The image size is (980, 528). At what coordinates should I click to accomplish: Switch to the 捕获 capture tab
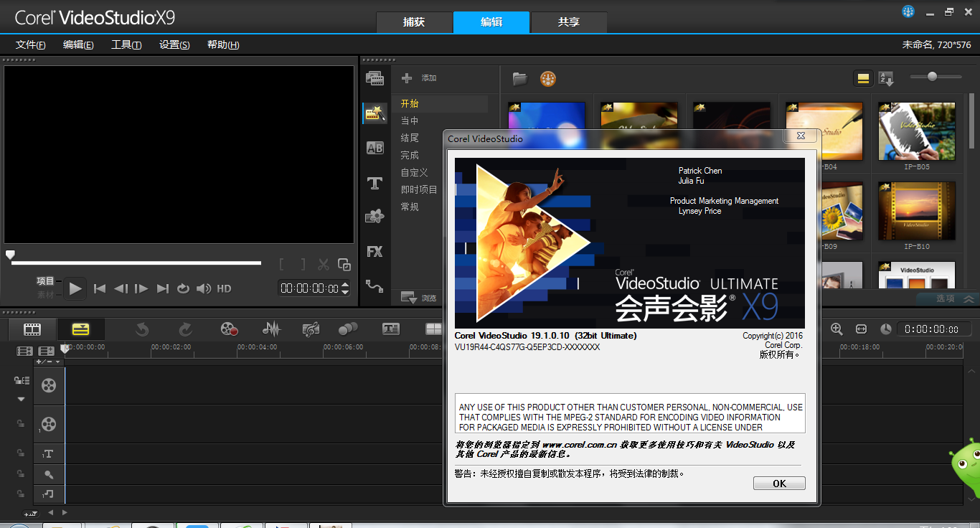[x=414, y=22]
